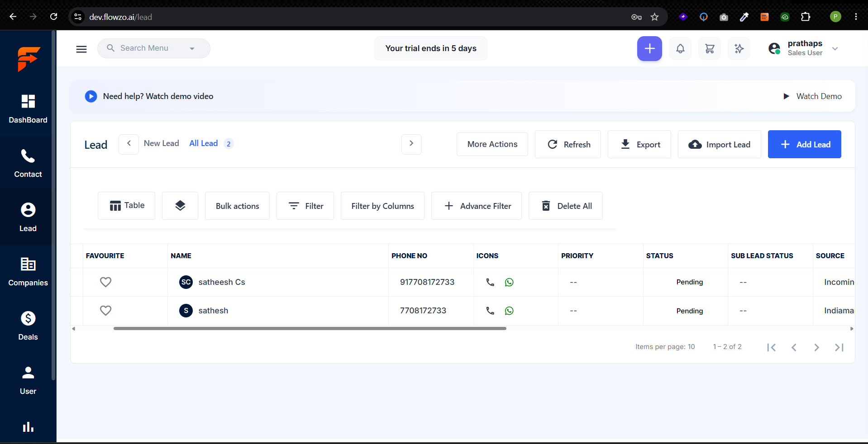Open the hamburger menu in the header
This screenshot has width=868, height=444.
pos(81,49)
